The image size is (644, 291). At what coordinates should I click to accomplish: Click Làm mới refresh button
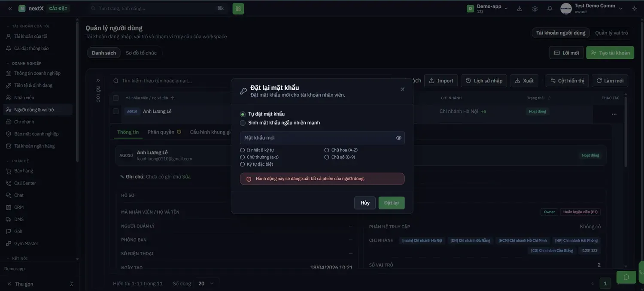tap(610, 81)
